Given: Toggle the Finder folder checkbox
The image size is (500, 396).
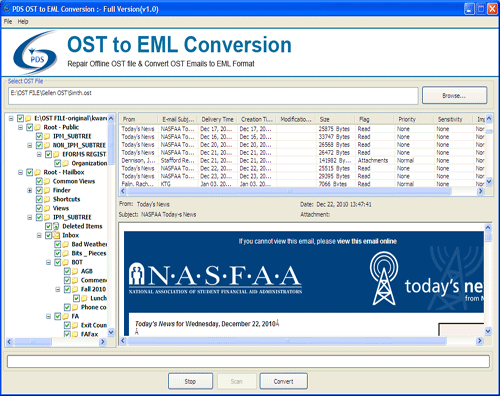Looking at the screenshot, I should (x=39, y=190).
